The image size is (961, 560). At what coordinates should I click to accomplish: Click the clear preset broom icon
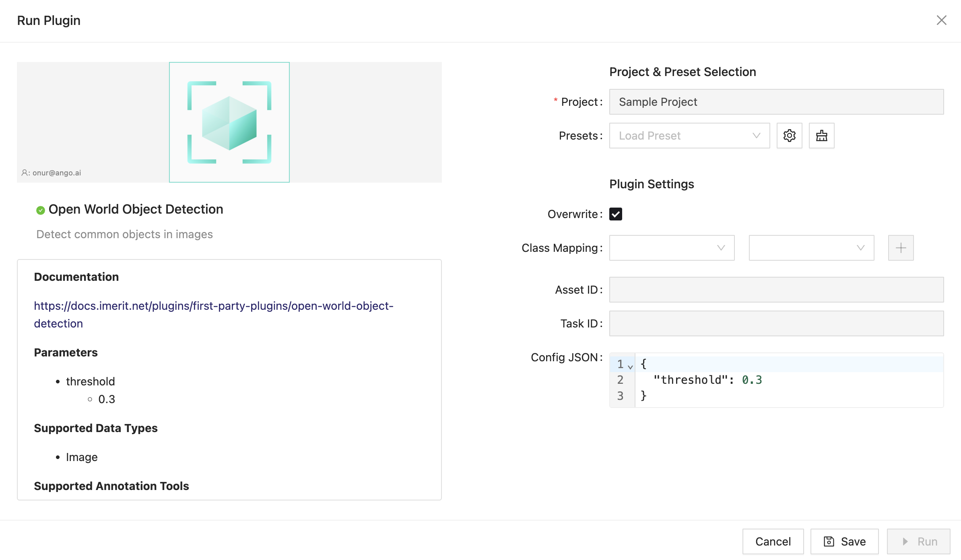[x=821, y=136]
